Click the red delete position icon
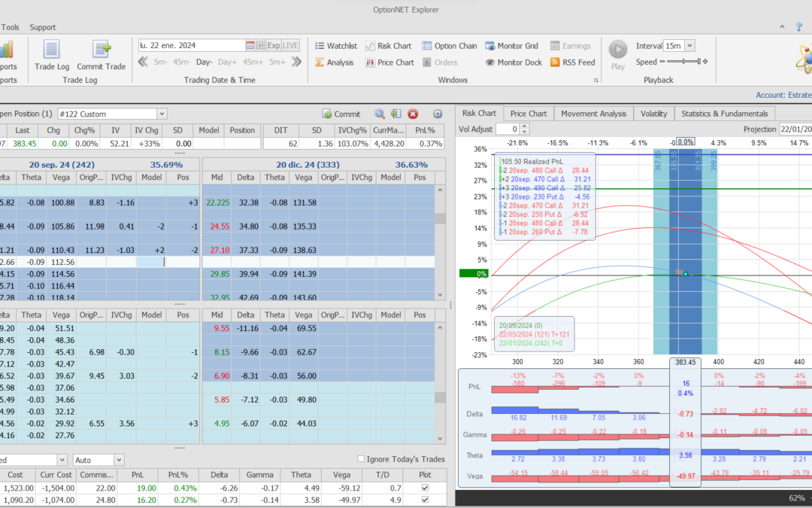 413,114
